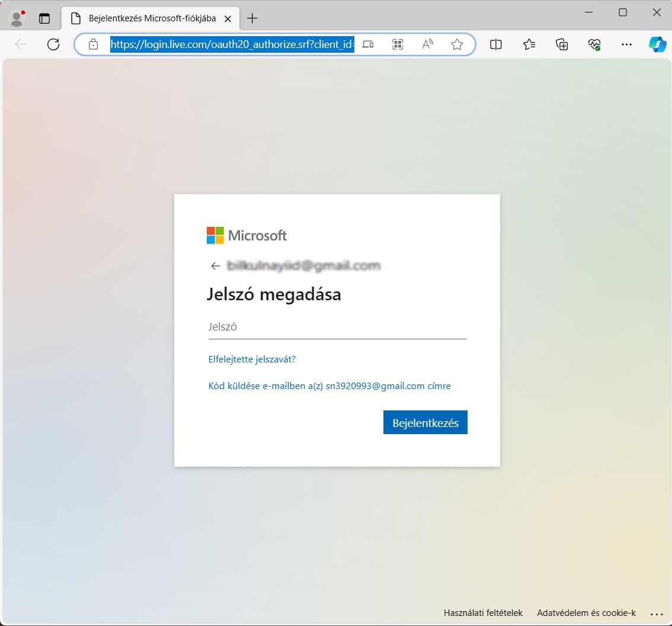672x626 pixels.
Task: Open Browser essentials (heart icon)
Action: click(x=594, y=44)
